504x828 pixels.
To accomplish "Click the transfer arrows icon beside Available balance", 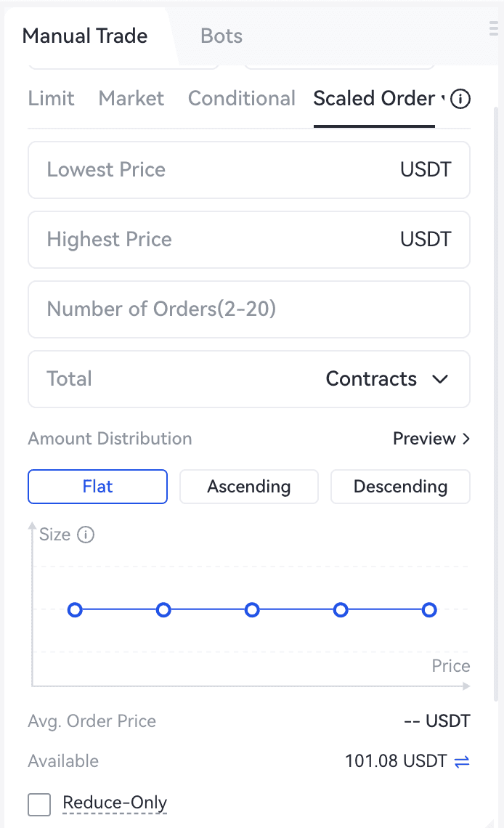I will point(462,761).
